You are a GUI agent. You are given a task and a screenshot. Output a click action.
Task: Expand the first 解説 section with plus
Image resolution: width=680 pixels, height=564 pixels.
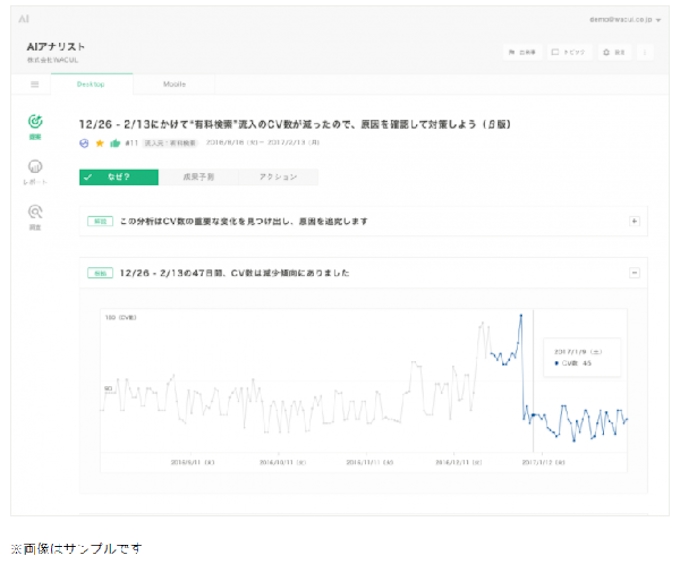634,221
